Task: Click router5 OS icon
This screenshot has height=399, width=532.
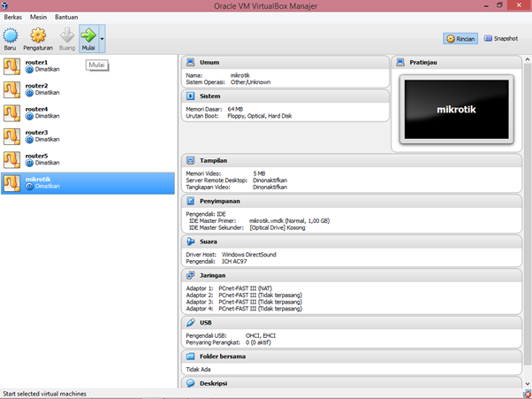Action: (x=11, y=160)
